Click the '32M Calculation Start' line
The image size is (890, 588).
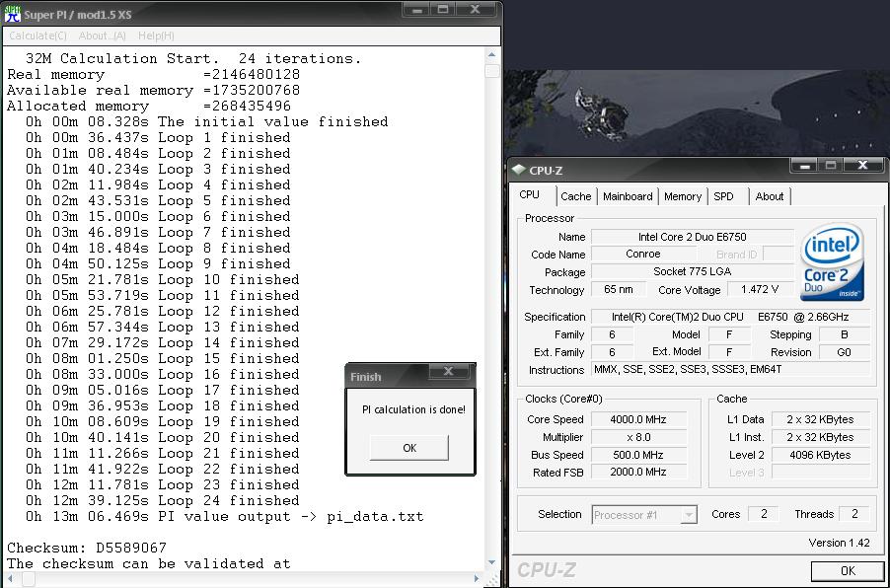tap(193, 58)
